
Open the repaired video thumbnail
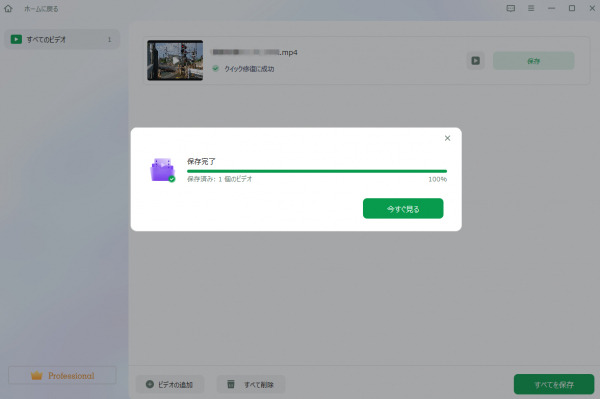[x=175, y=60]
